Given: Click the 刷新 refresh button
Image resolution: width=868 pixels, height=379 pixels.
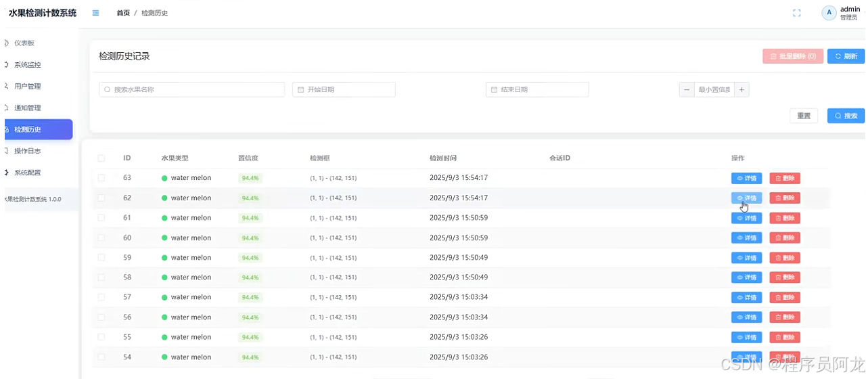Looking at the screenshot, I should click(846, 56).
